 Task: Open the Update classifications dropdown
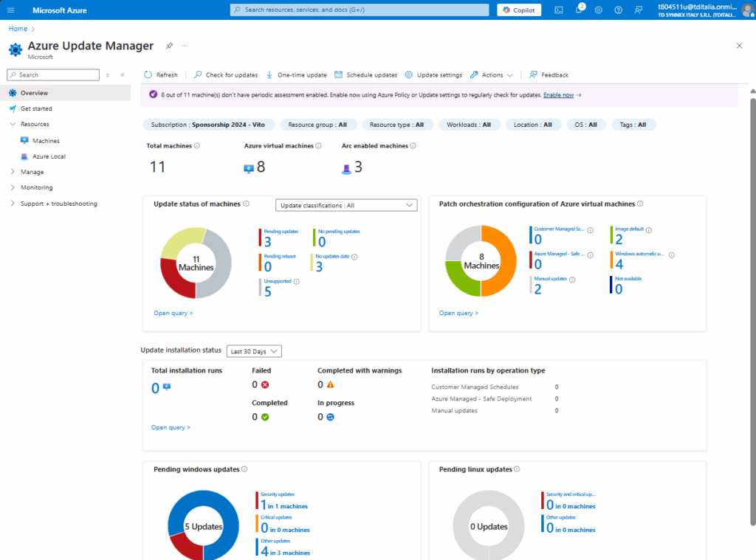(x=346, y=205)
